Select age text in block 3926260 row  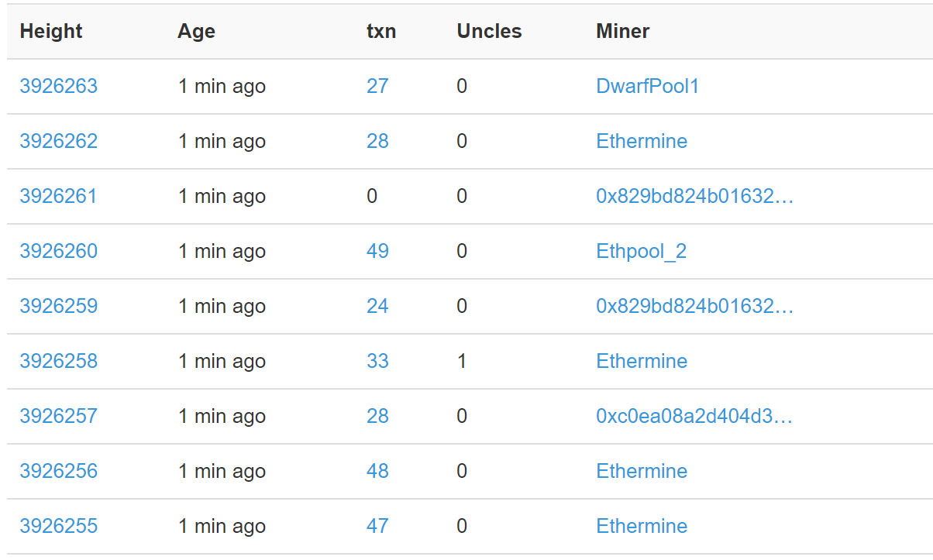click(x=222, y=251)
